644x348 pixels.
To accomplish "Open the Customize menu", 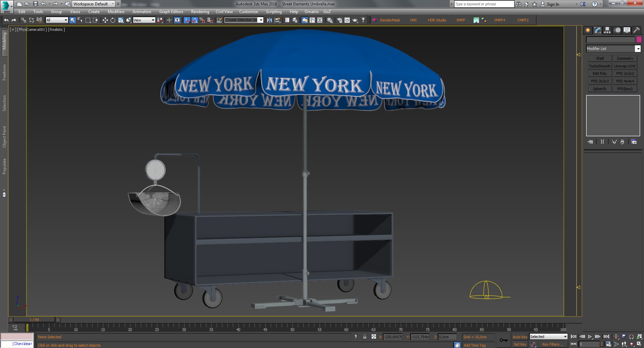I will [x=249, y=12].
